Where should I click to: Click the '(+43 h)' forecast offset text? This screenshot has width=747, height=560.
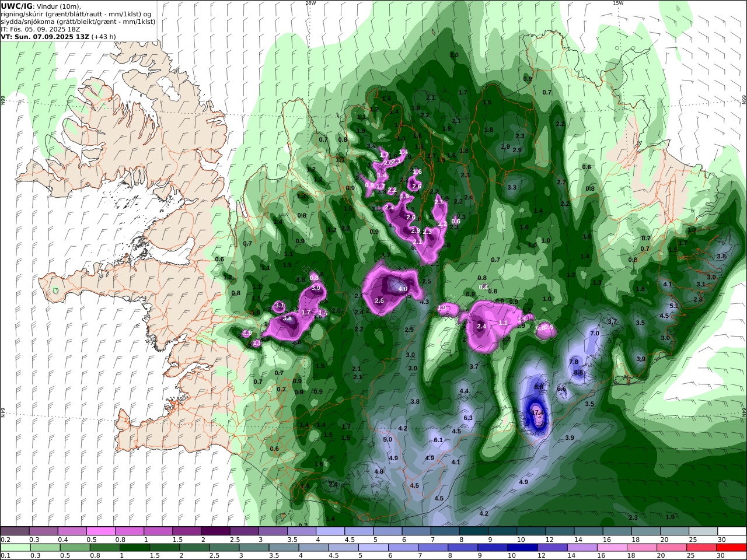[x=104, y=37]
